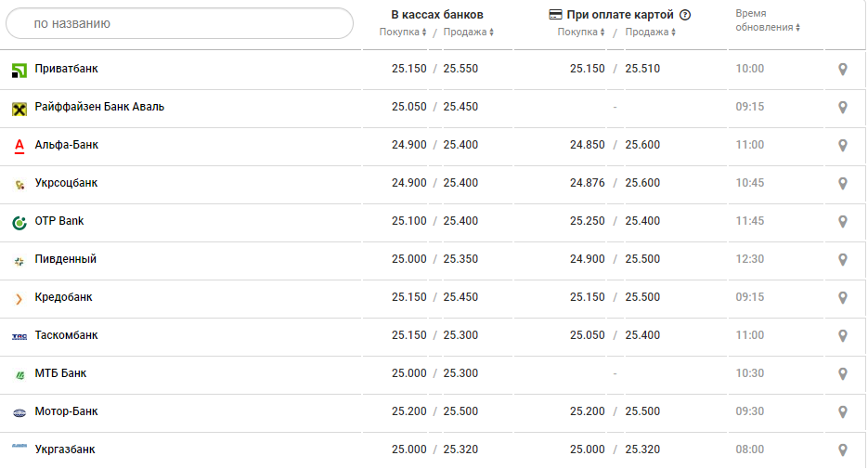Open the Мотор-Банк link
The width and height of the screenshot is (868, 469).
66,411
